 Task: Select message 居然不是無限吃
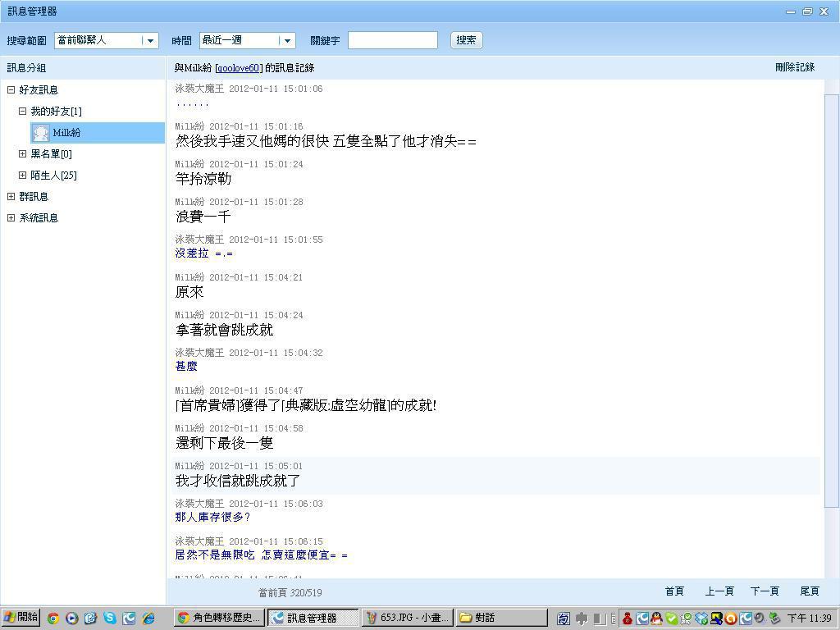coord(262,555)
